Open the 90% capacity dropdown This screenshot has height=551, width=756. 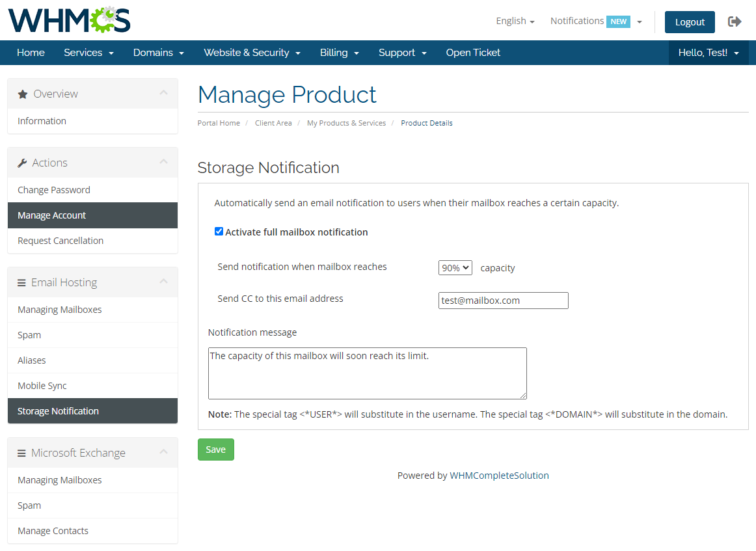(x=455, y=267)
